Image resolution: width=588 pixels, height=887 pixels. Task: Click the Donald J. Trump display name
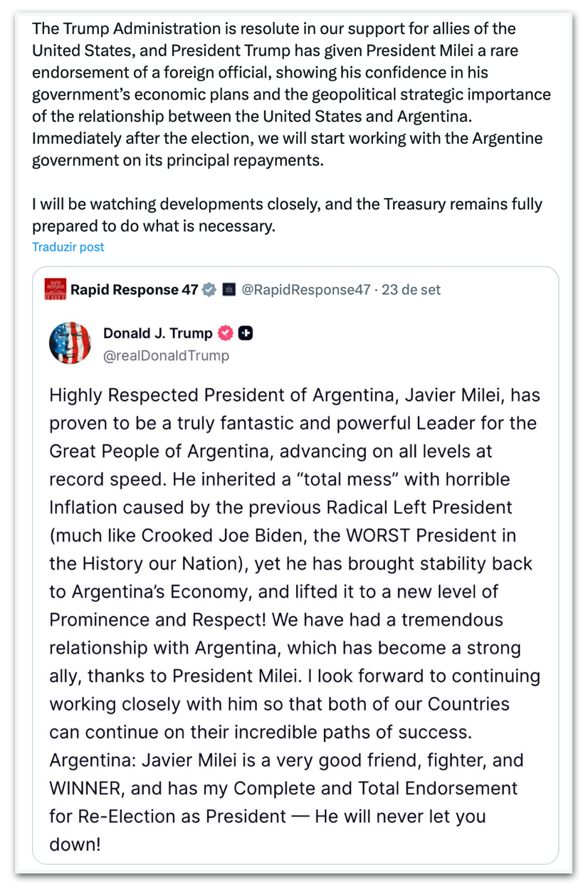click(157, 333)
